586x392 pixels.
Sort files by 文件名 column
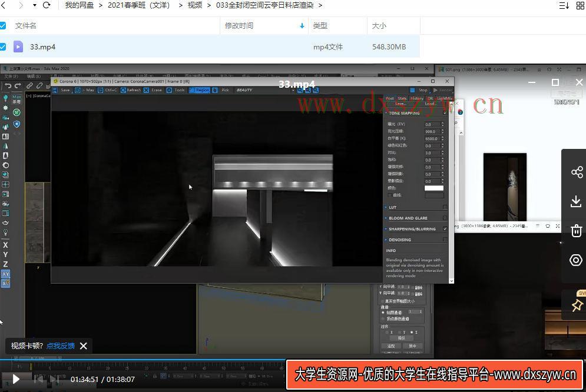pos(25,25)
